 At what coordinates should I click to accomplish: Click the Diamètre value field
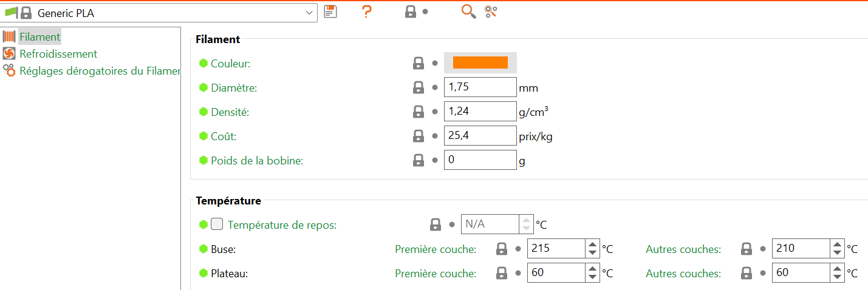point(480,87)
